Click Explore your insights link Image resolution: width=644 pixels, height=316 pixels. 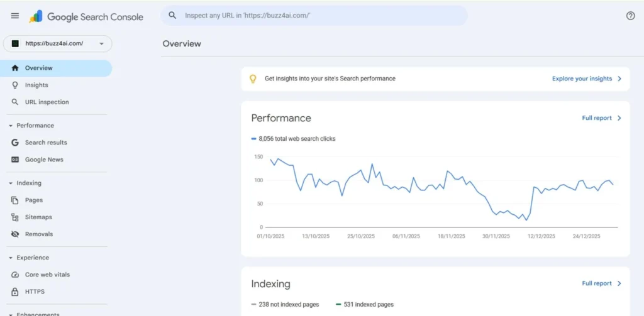point(586,79)
